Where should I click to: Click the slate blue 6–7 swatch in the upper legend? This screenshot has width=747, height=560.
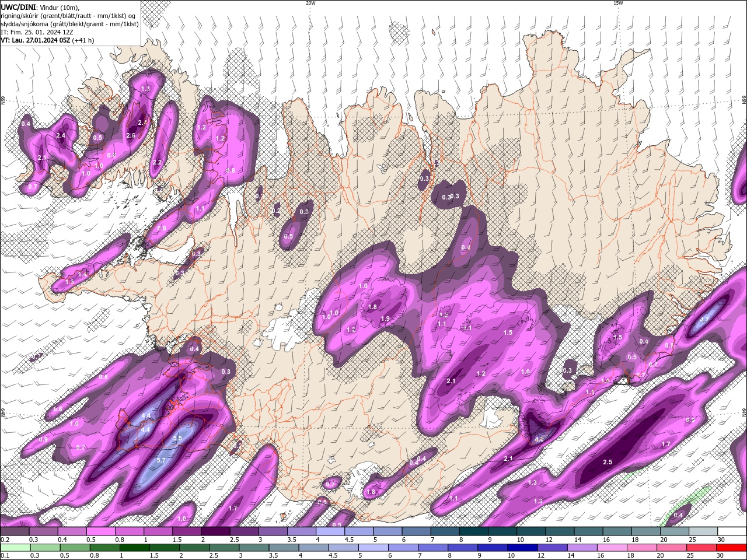417,531
